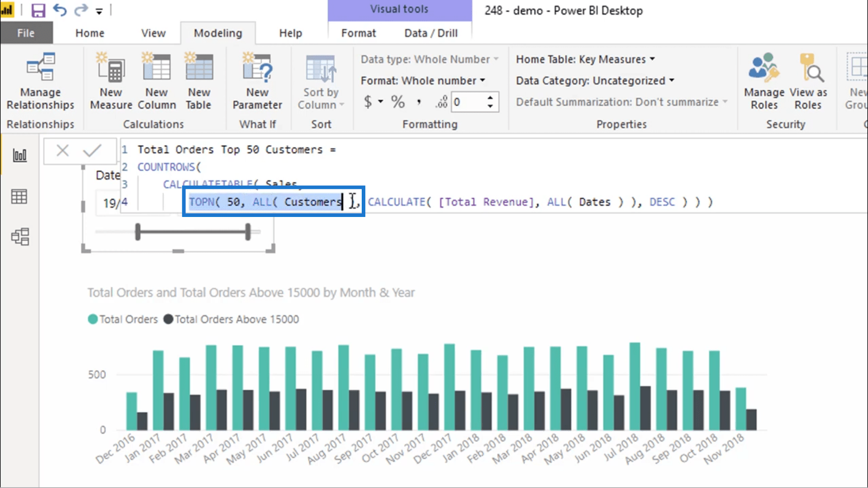Screen dimensions: 868x488
Task: Switch to Model relationships view in the sidebar
Action: 20,237
